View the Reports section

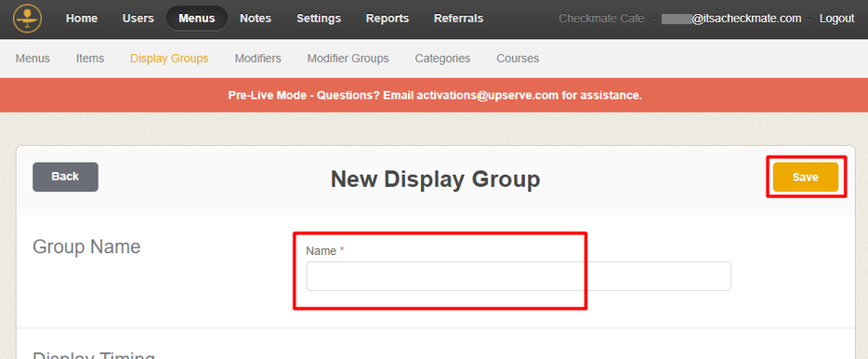(x=387, y=19)
